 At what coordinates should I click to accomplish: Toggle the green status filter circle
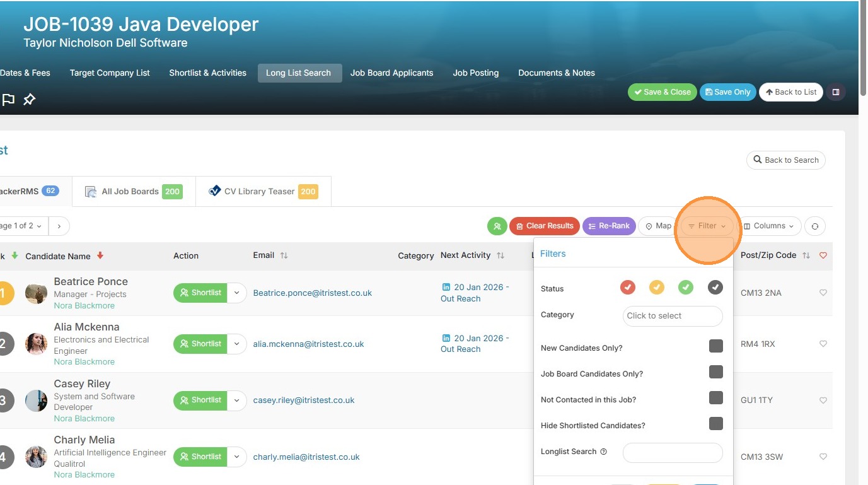pyautogui.click(x=685, y=288)
